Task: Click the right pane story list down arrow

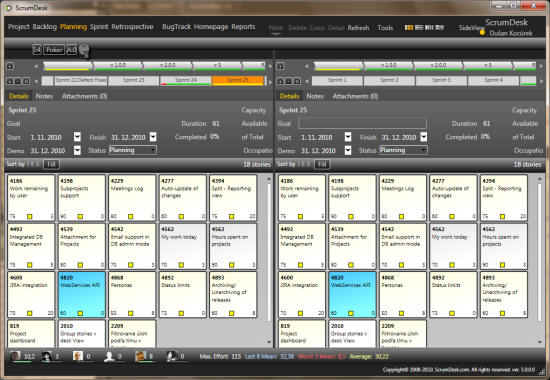Action: click(539, 342)
